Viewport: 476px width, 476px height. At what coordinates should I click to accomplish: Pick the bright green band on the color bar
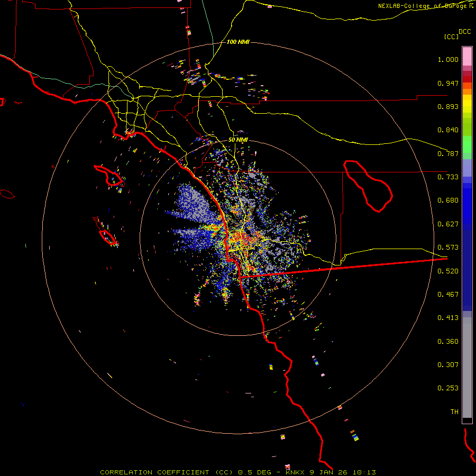(467, 144)
